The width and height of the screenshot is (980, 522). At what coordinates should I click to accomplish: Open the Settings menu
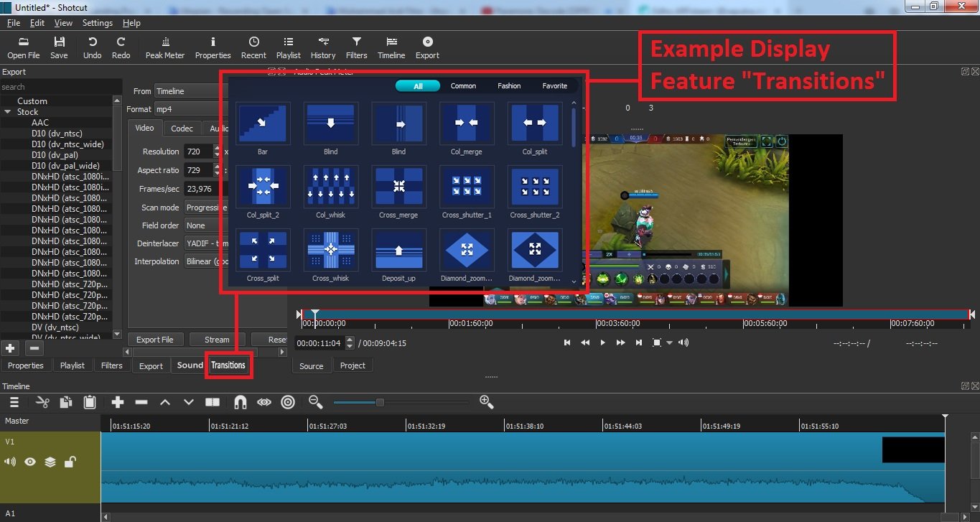click(x=97, y=23)
